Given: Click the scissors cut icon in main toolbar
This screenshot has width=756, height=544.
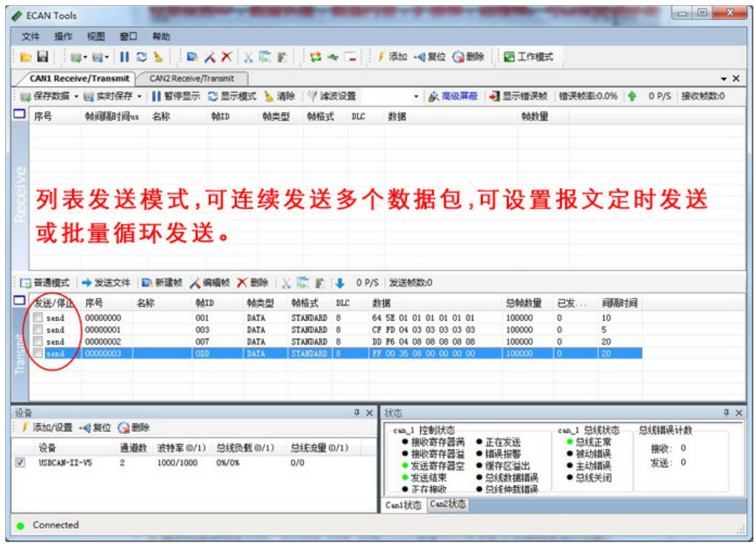Looking at the screenshot, I should pyautogui.click(x=248, y=57).
